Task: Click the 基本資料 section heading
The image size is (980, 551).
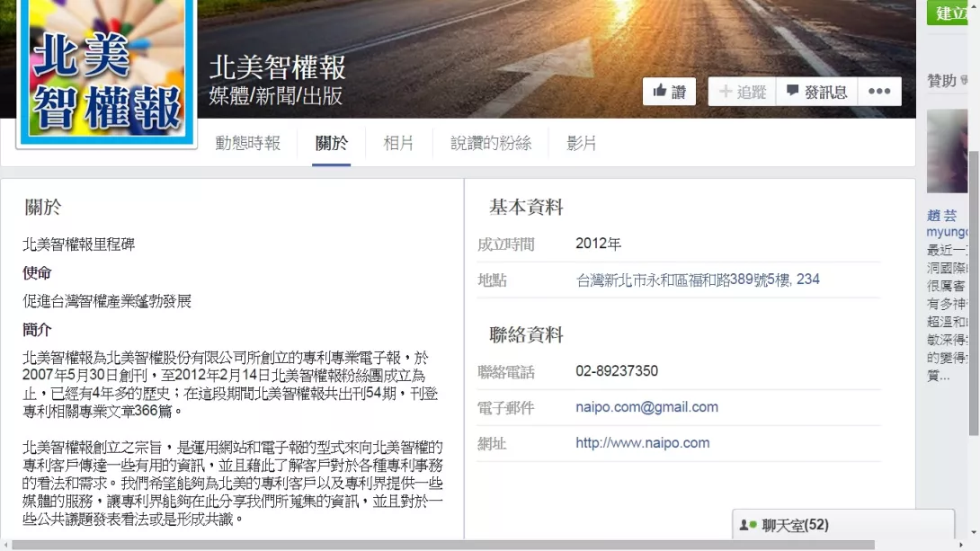Action: 526,207
